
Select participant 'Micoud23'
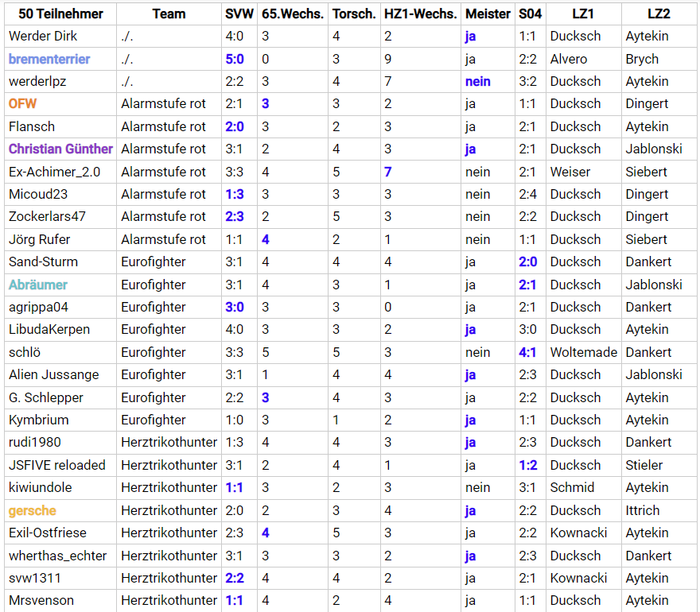coord(38,194)
